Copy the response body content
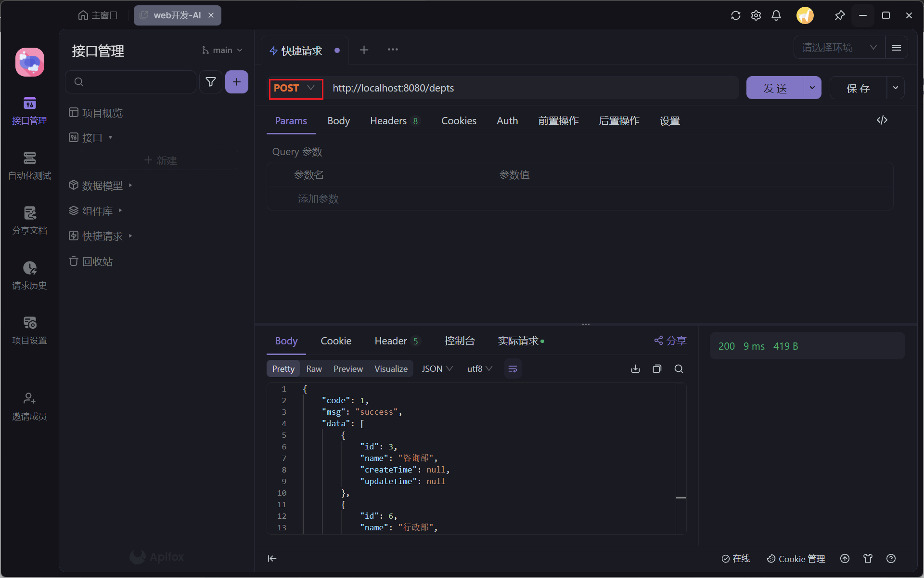Viewport: 924px width, 578px height. pos(657,369)
